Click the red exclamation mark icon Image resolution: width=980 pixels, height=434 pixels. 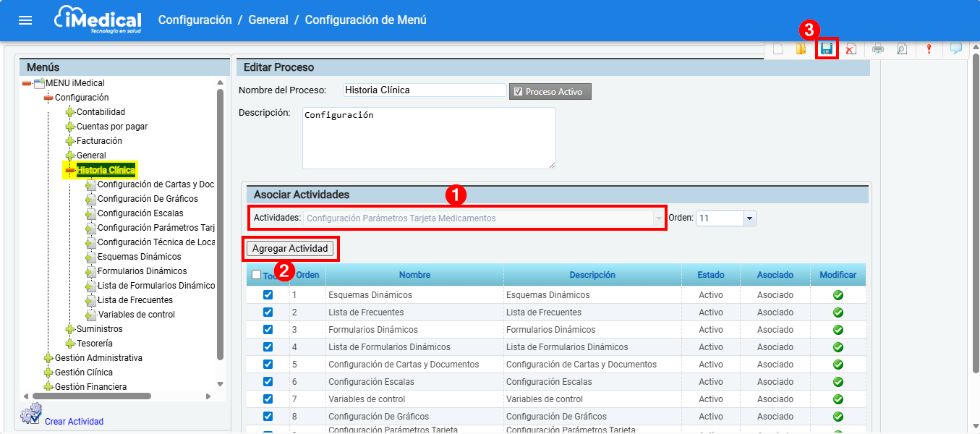tap(929, 49)
